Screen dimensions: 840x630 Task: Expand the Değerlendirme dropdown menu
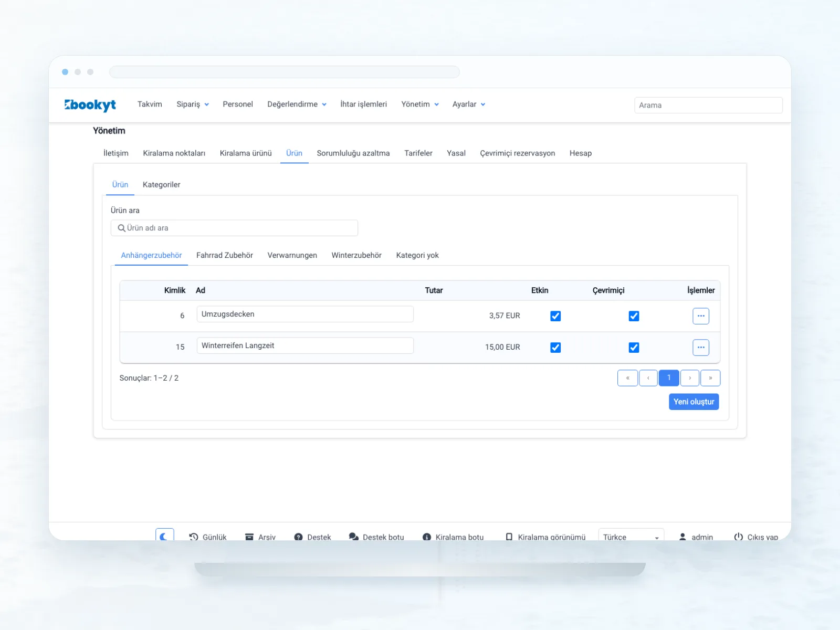point(297,104)
